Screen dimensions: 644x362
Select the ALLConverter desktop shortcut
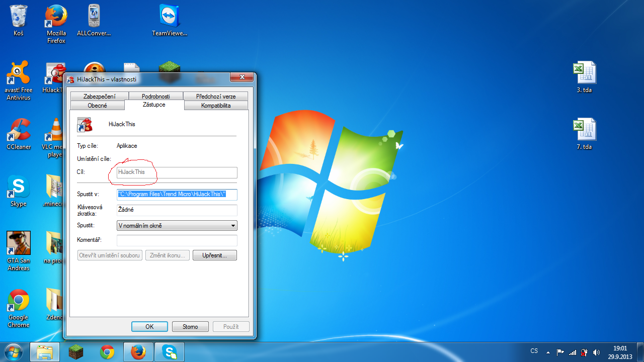click(94, 21)
